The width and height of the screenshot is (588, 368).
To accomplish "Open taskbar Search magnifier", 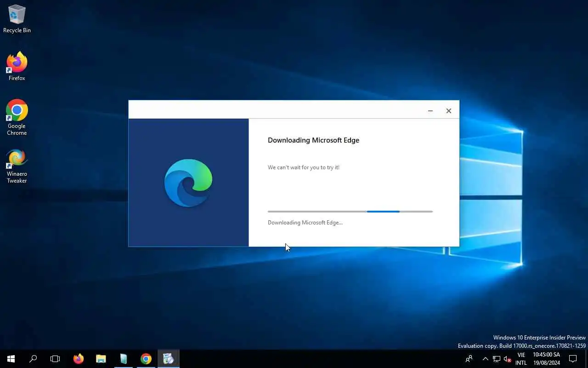I will click(x=33, y=359).
